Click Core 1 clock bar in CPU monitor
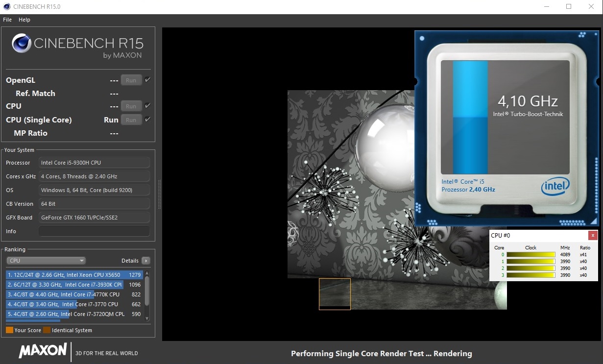This screenshot has height=364, width=603. pyautogui.click(x=531, y=262)
